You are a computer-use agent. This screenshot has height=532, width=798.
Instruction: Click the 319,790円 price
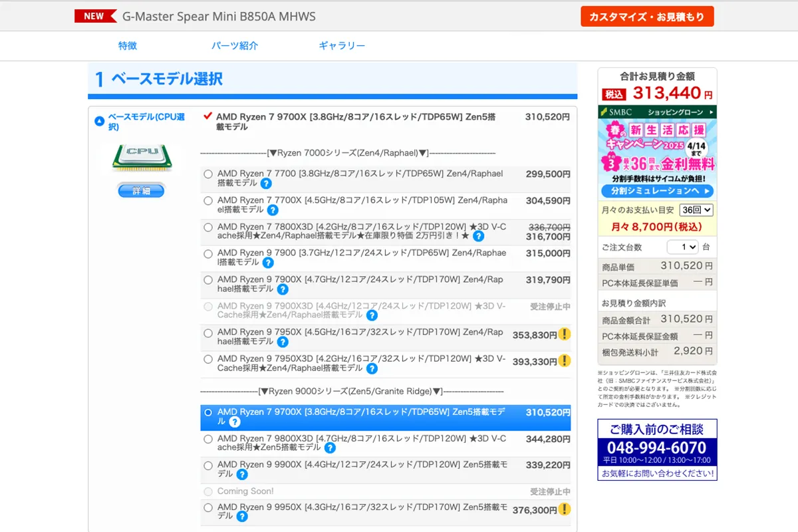coord(548,280)
